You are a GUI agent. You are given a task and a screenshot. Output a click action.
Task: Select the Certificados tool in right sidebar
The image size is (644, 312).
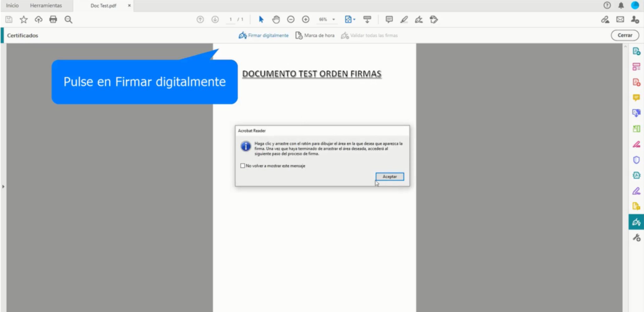tap(636, 222)
